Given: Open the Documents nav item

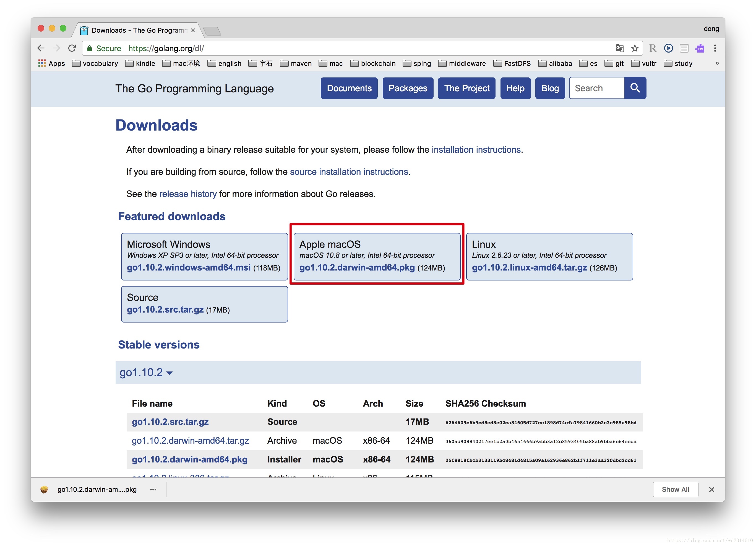Looking at the screenshot, I should [349, 88].
